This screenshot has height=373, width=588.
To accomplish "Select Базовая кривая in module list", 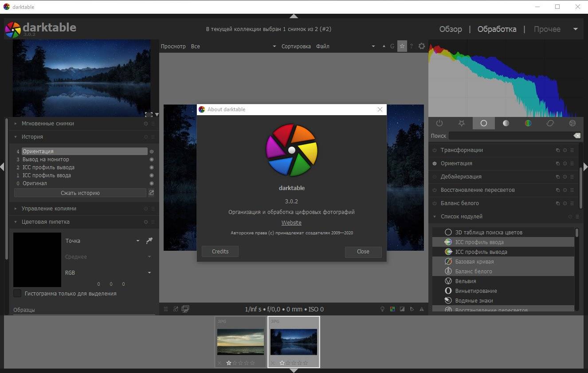I will pos(503,261).
